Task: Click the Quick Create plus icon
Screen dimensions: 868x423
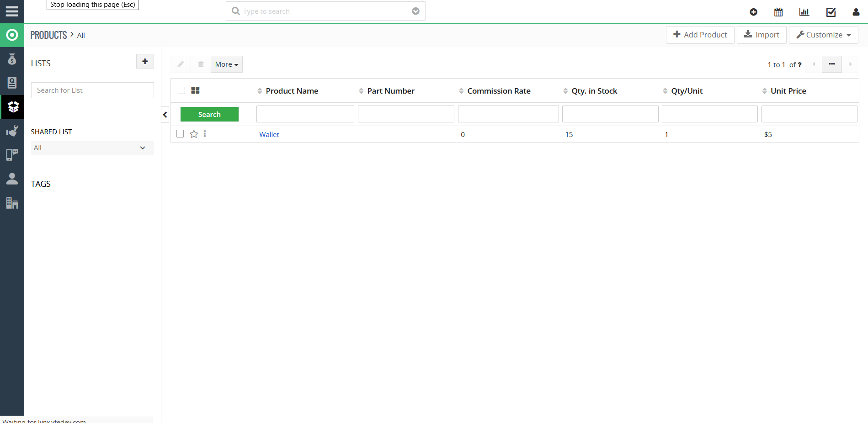Action: [x=754, y=12]
